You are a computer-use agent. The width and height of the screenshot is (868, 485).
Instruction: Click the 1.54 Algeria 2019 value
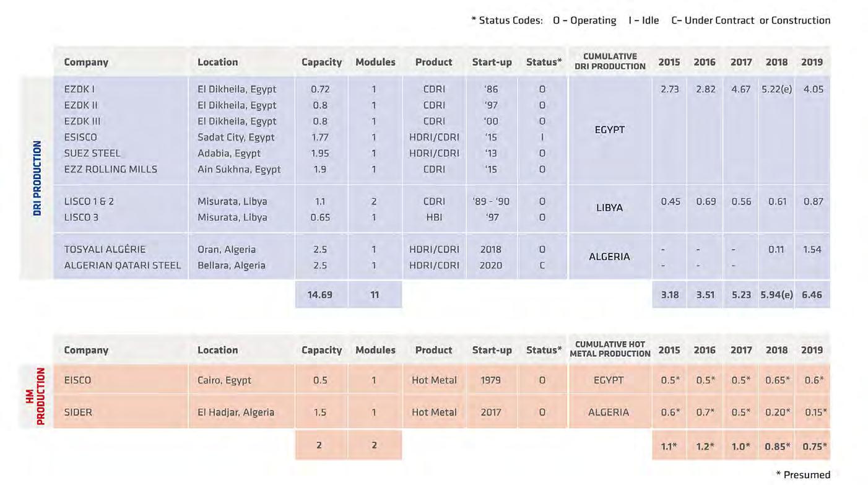(x=813, y=250)
